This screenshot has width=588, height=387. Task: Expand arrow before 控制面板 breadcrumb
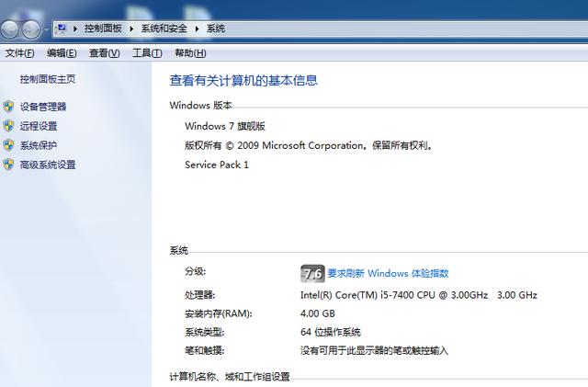(75, 28)
